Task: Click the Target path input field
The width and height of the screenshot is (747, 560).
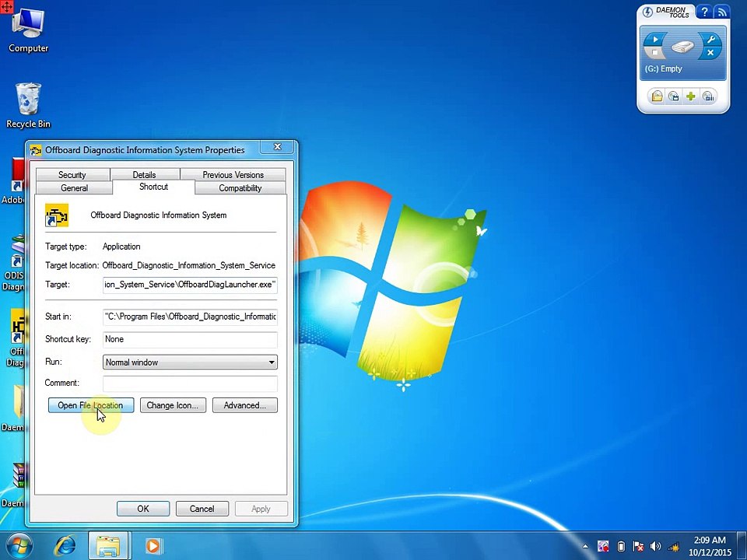Action: (190, 285)
